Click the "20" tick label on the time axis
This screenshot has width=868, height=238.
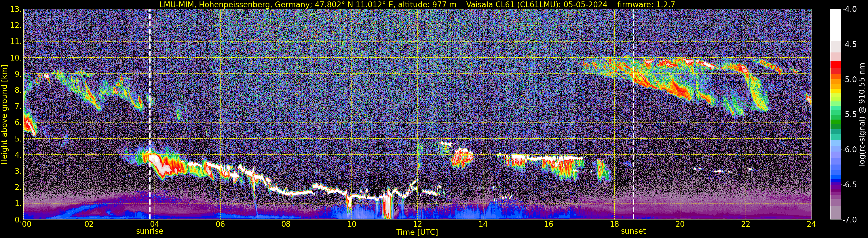click(680, 224)
